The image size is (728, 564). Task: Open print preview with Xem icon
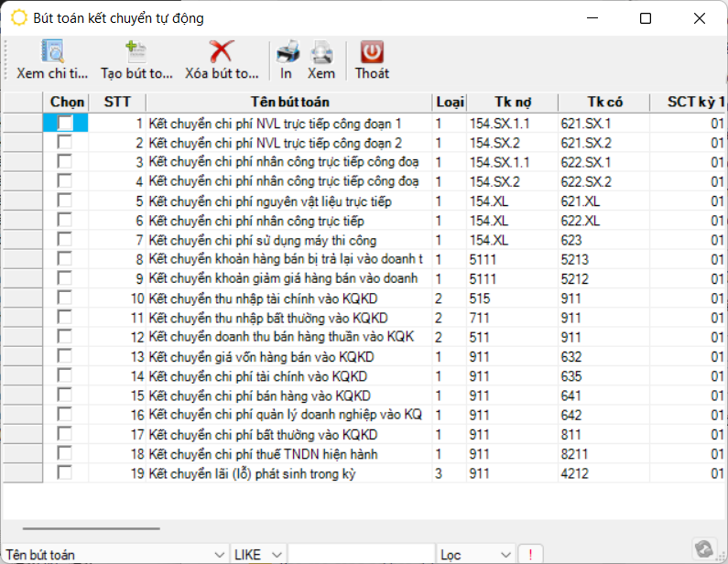pos(321,60)
